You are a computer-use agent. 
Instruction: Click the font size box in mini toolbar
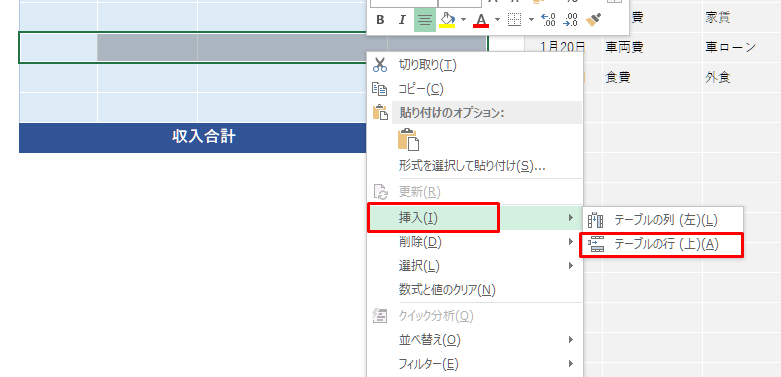(460, 2)
